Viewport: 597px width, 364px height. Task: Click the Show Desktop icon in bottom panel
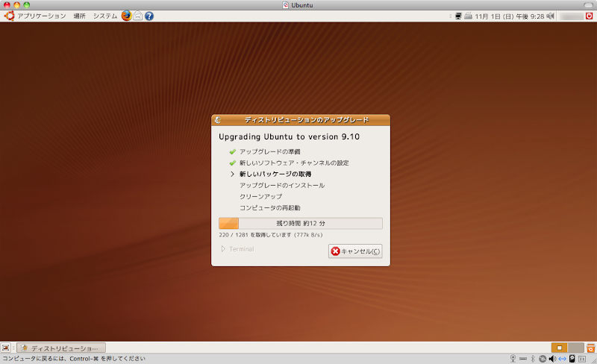pos(6,348)
